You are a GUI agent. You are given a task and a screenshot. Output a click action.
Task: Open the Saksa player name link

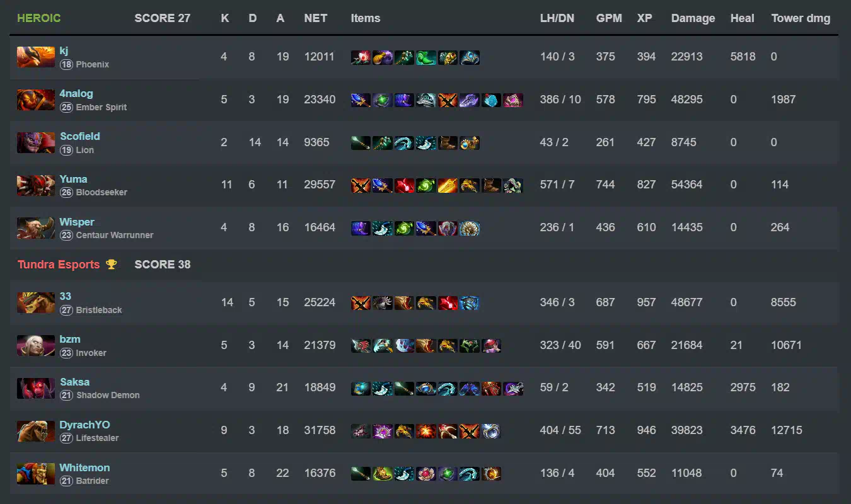[x=74, y=382]
